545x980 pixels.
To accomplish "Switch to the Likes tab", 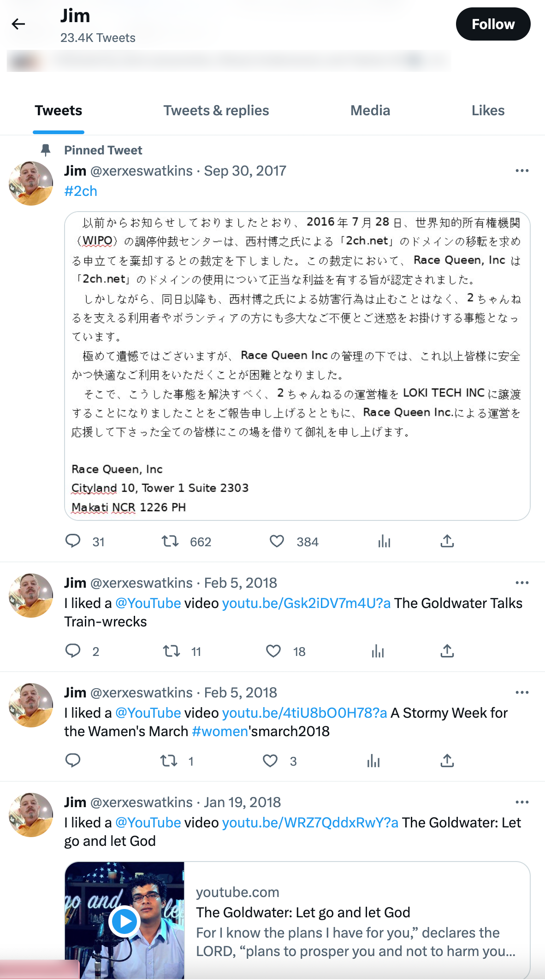I will tap(487, 110).
